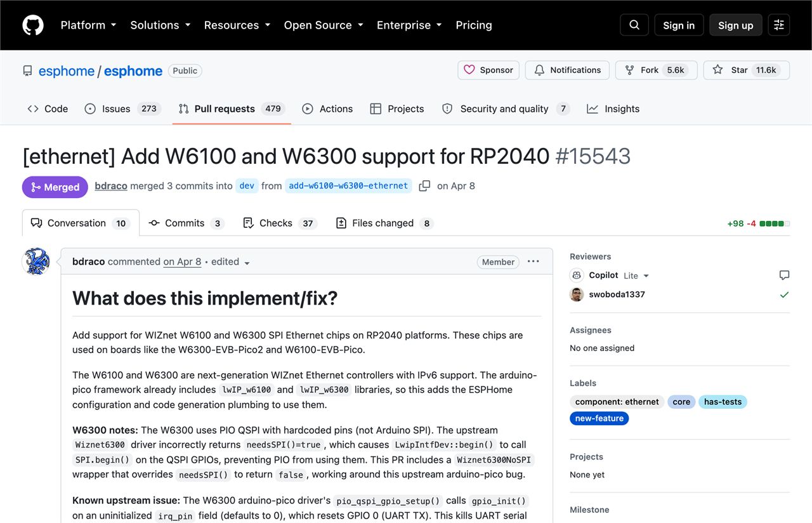Click the Copilot review comment icon
The image size is (812, 523).
pyautogui.click(x=784, y=275)
